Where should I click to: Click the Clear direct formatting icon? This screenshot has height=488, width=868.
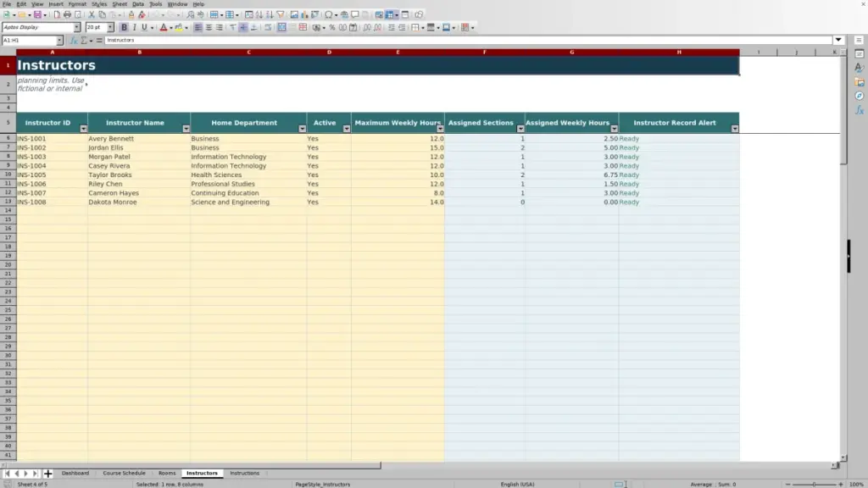point(142,14)
